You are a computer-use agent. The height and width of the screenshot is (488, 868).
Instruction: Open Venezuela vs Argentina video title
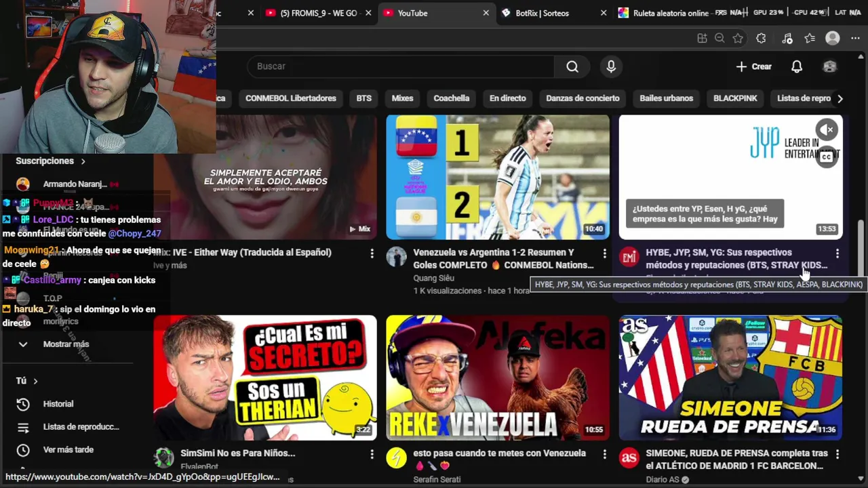point(503,259)
